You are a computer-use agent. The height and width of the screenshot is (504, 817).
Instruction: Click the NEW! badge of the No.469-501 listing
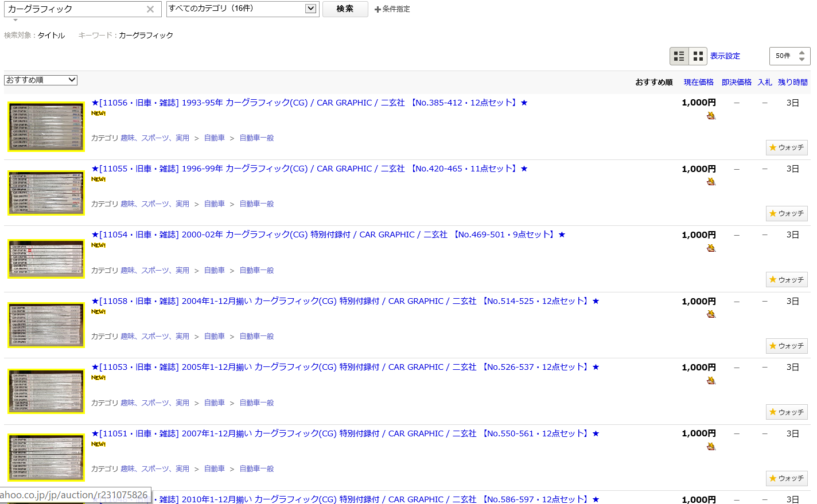99,245
